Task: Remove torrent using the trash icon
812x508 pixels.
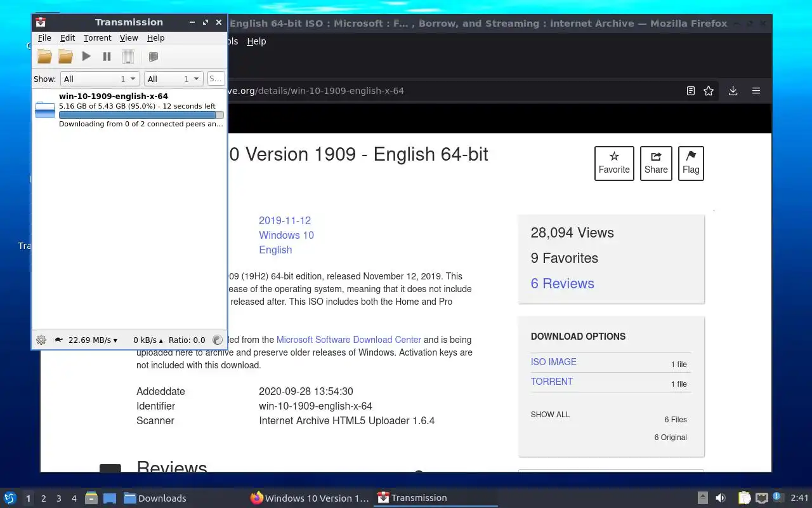Action: pyautogui.click(x=128, y=57)
